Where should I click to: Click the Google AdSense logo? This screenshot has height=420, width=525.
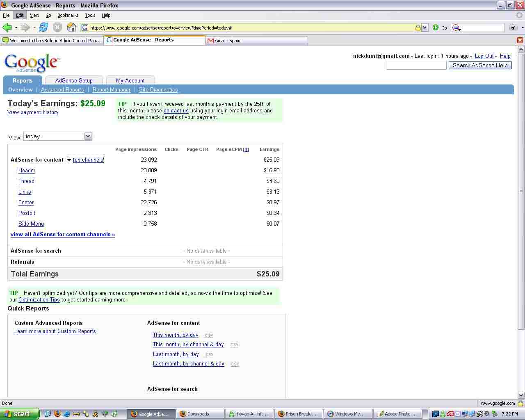(32, 63)
